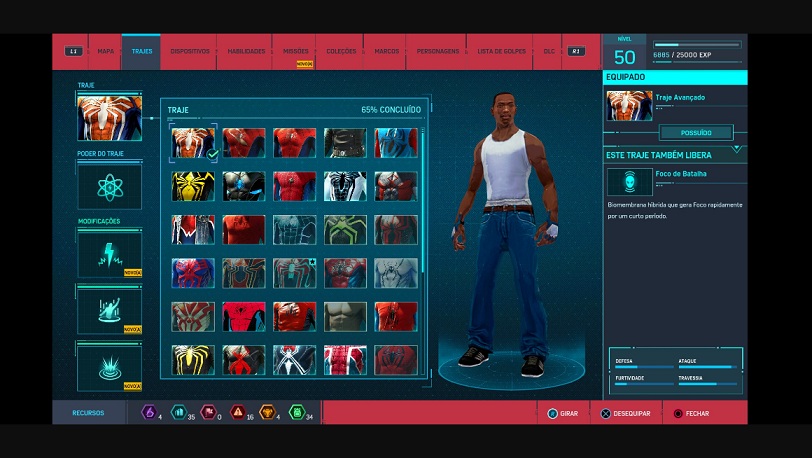
Task: Click the Traje slot thumbnail on left panel
Action: click(109, 118)
